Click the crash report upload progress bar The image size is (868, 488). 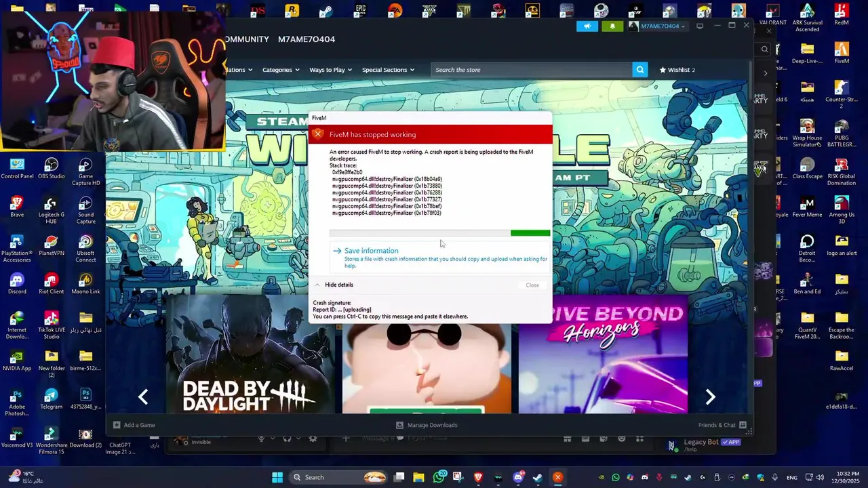(439, 233)
